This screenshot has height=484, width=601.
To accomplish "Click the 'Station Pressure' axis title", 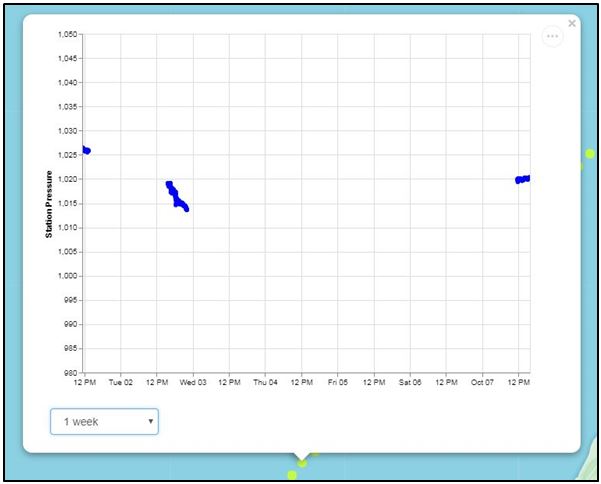I will 49,204.
